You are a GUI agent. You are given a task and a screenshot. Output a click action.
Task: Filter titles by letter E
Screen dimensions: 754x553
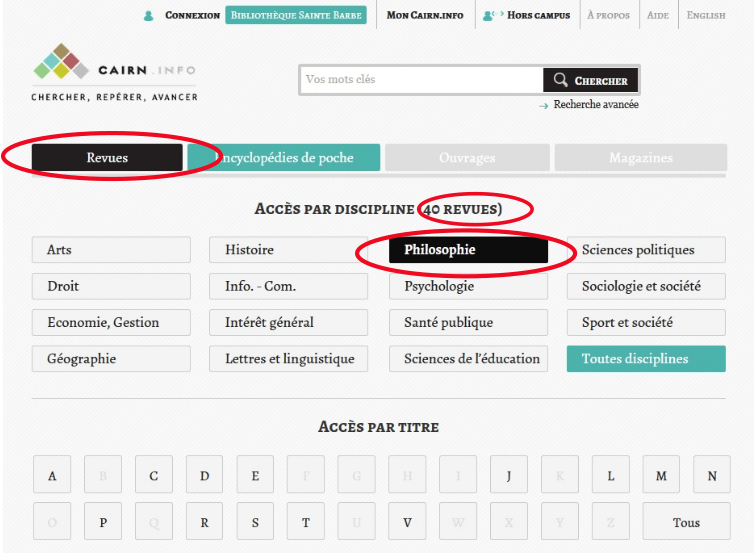255,475
